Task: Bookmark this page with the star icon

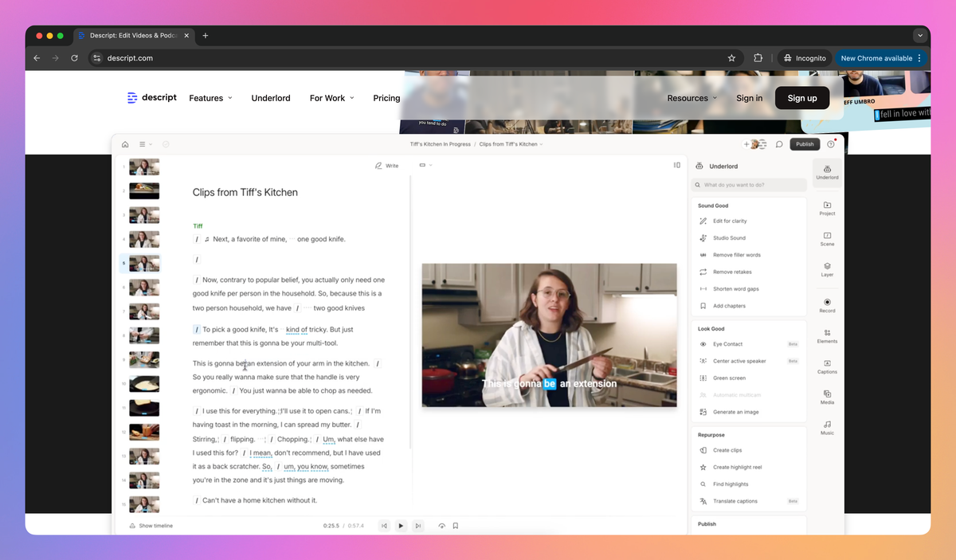Action: [731, 58]
